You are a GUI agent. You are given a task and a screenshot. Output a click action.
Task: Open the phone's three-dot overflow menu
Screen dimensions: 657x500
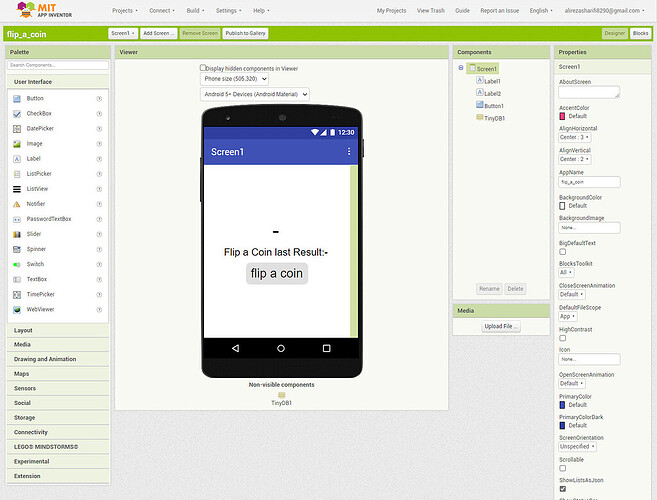(349, 151)
